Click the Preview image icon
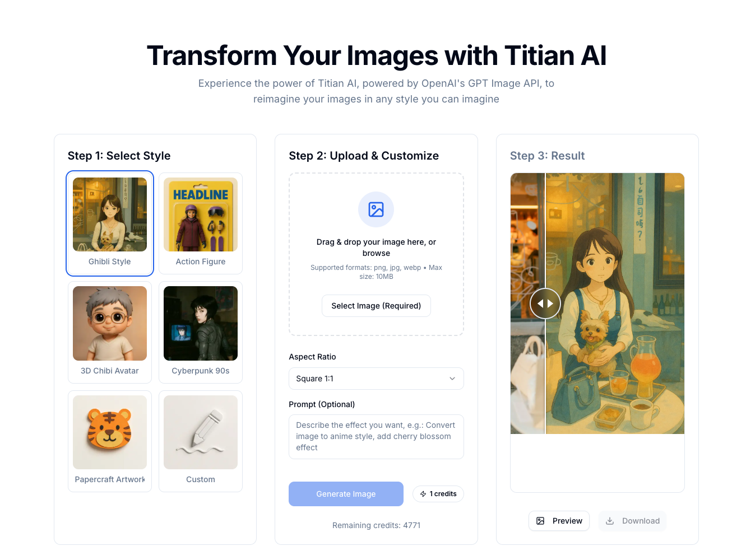 [540, 521]
